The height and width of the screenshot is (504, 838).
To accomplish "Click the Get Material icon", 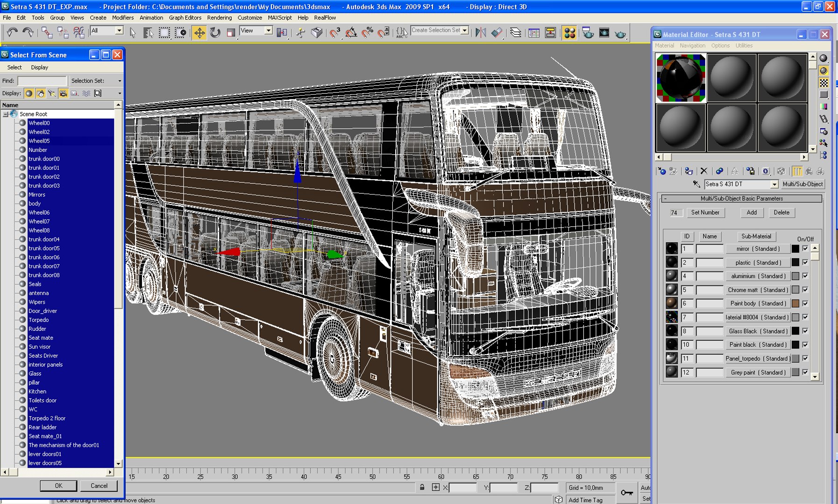I will click(661, 171).
